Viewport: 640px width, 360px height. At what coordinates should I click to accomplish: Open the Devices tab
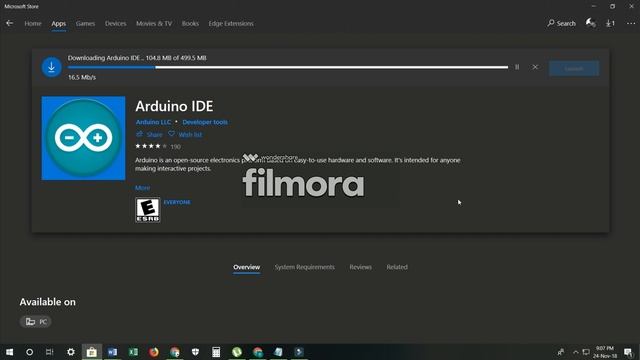[x=116, y=24]
